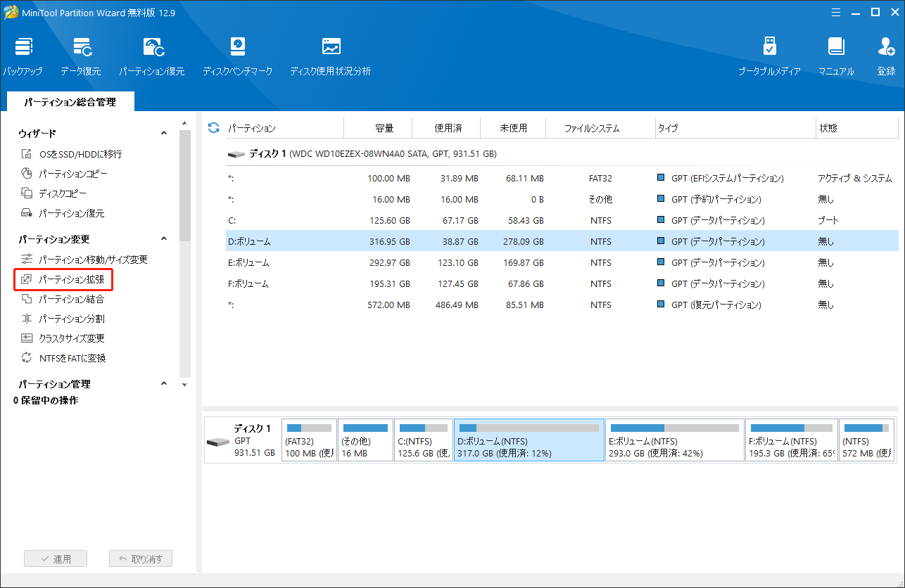
Task: Click the refresh icon beside パーティション header
Action: point(214,127)
